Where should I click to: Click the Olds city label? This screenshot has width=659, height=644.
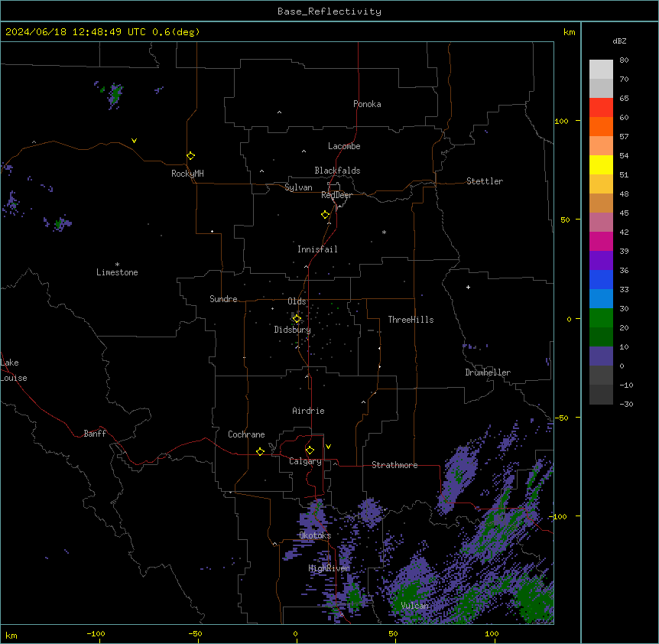click(x=297, y=301)
